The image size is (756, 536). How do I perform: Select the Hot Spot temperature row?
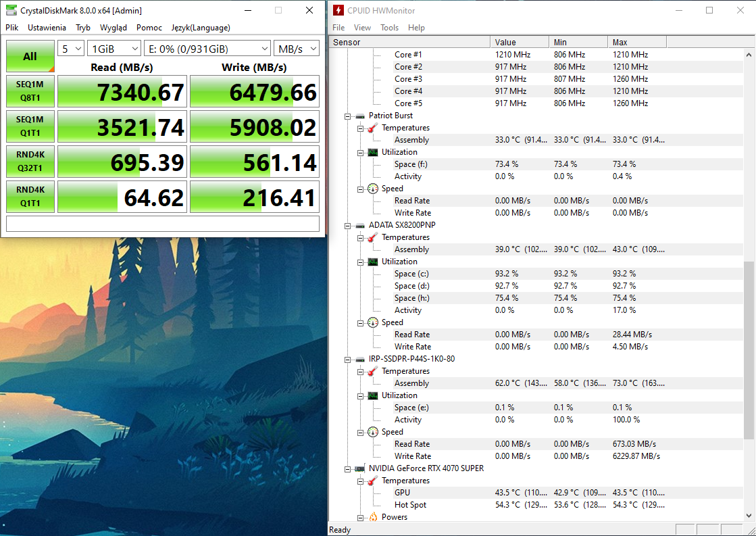coord(536,505)
